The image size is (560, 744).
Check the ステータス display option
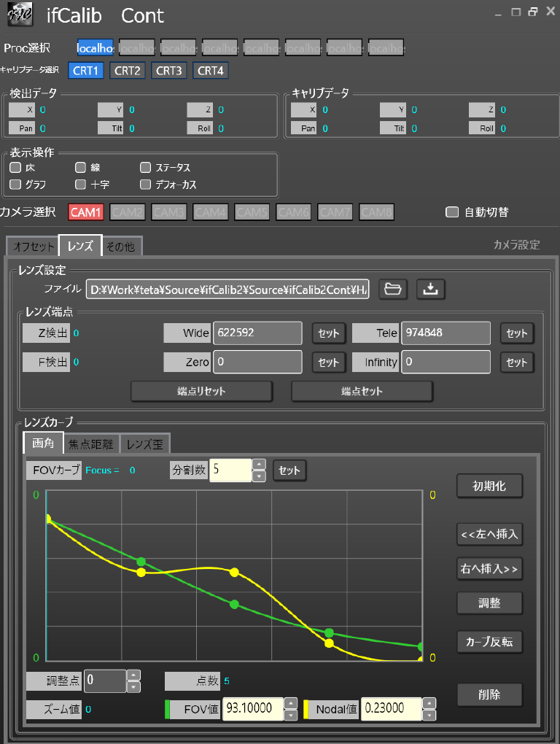pos(146,168)
